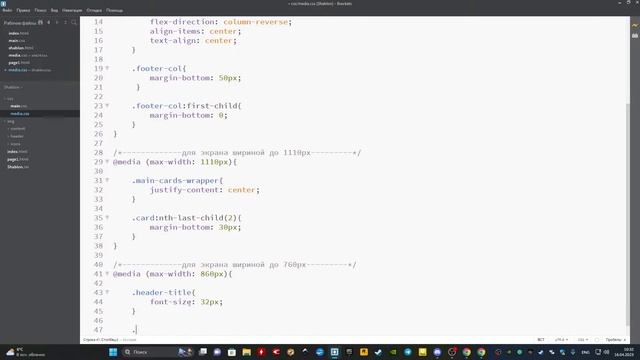Open the UTF-8 encoding dropdown
Image resolution: width=640 pixels, height=360 pixels.
point(561,340)
